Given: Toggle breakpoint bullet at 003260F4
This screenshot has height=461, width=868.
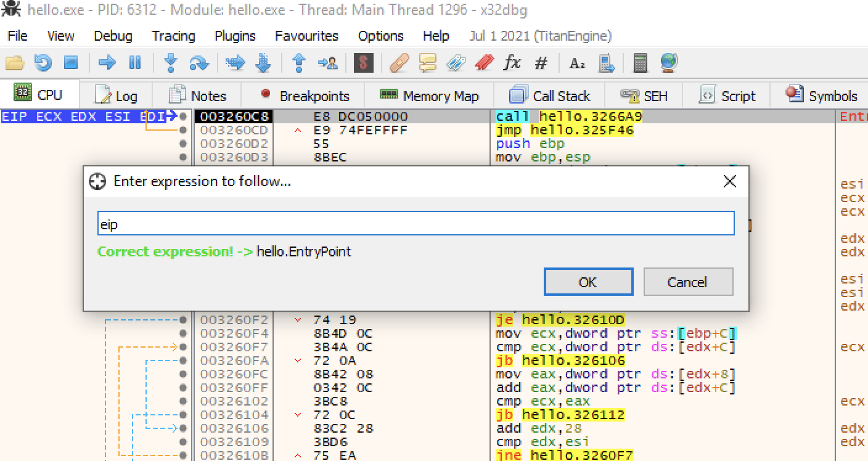Looking at the screenshot, I should coord(182,333).
